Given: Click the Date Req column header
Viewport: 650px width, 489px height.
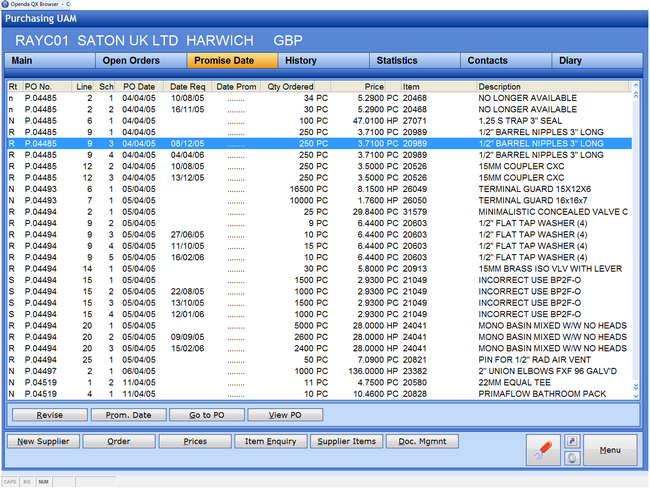Looking at the screenshot, I should click(187, 87).
